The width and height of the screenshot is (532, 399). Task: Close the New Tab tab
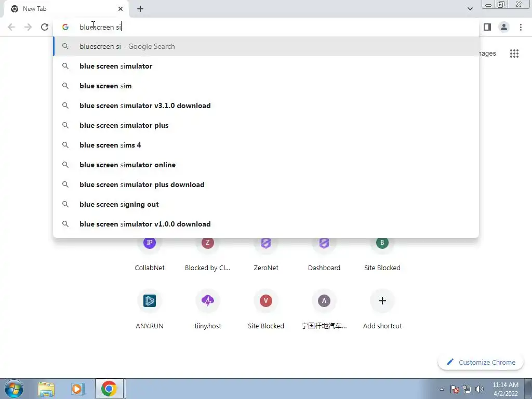[x=121, y=9]
